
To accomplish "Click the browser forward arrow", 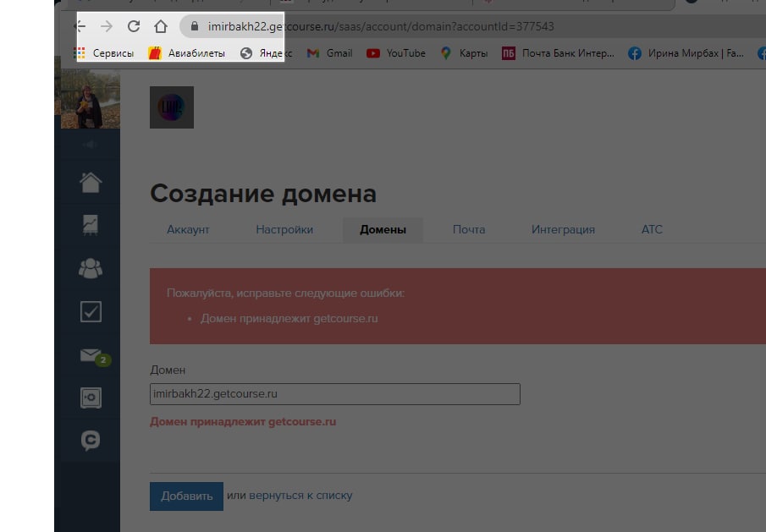I will point(107,26).
